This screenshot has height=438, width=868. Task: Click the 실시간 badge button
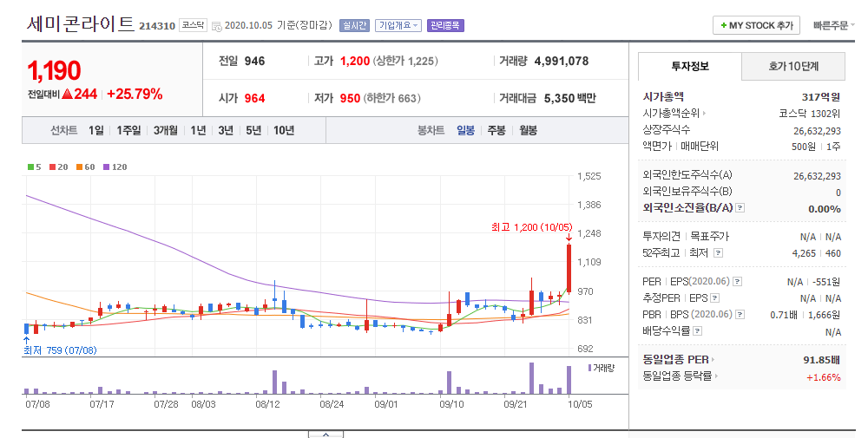pyautogui.click(x=354, y=25)
